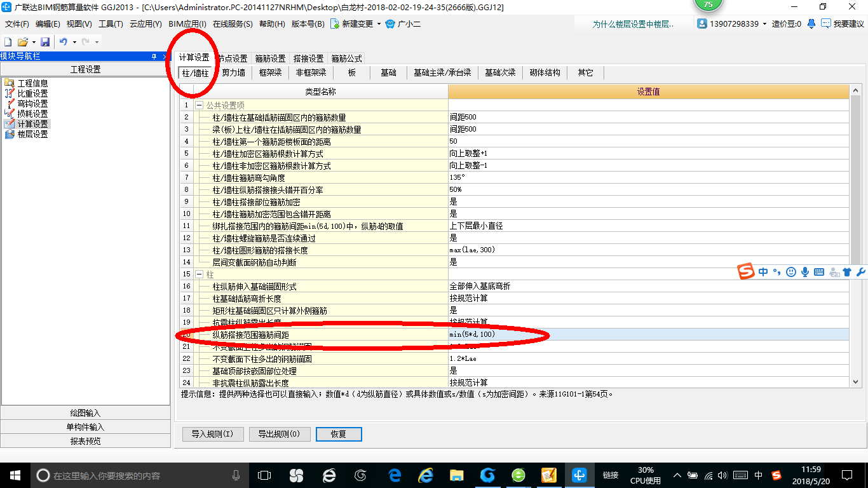Click Sogou emoji smiley icon
This screenshot has height=488, width=868.
tap(791, 272)
